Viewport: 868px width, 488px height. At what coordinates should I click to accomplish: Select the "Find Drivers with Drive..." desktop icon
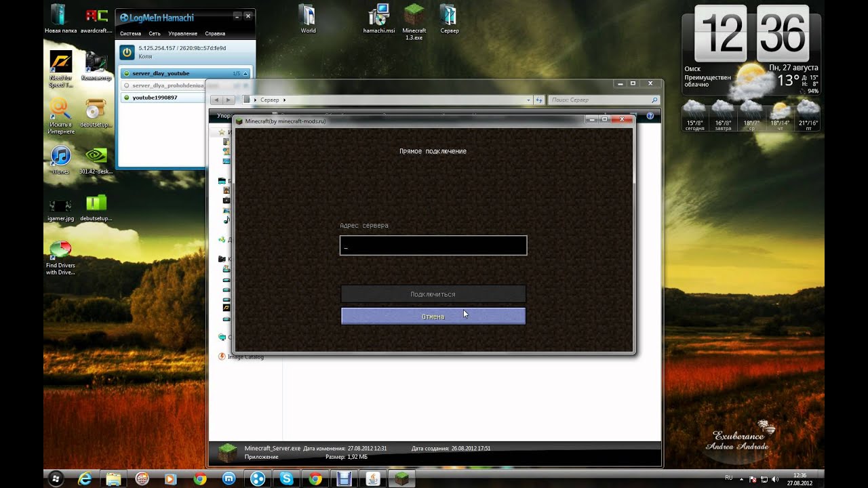click(x=60, y=258)
